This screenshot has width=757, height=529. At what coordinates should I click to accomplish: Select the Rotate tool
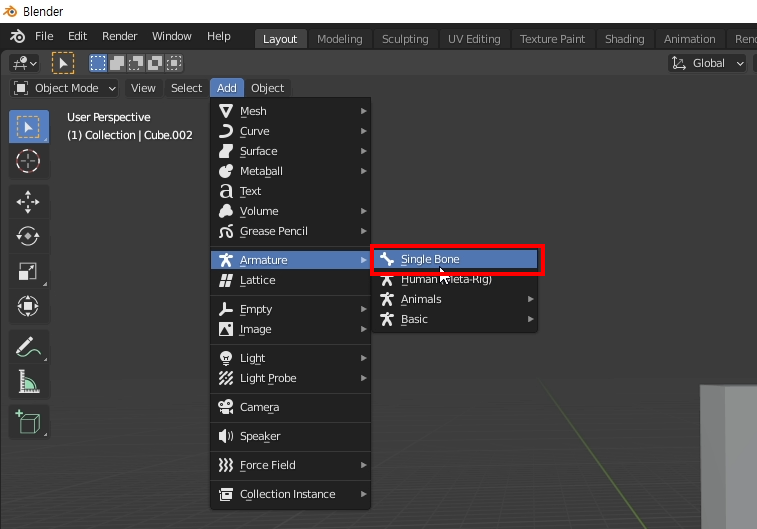pyautogui.click(x=28, y=237)
